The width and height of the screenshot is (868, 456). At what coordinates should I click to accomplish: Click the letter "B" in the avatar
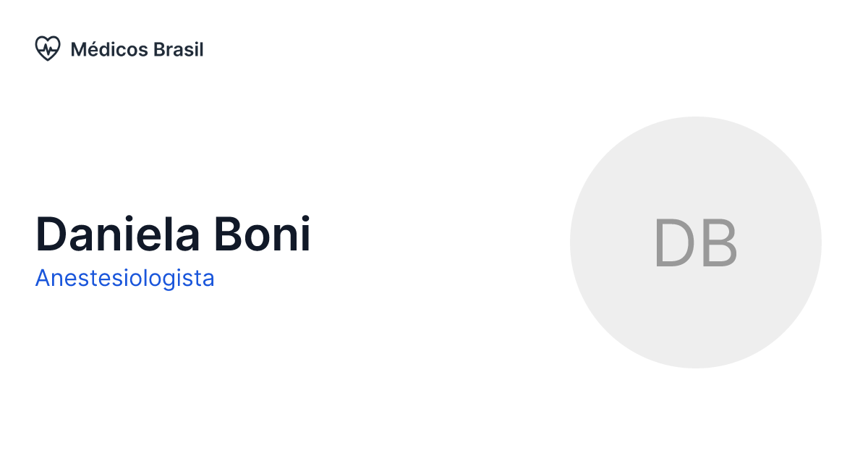pos(718,243)
